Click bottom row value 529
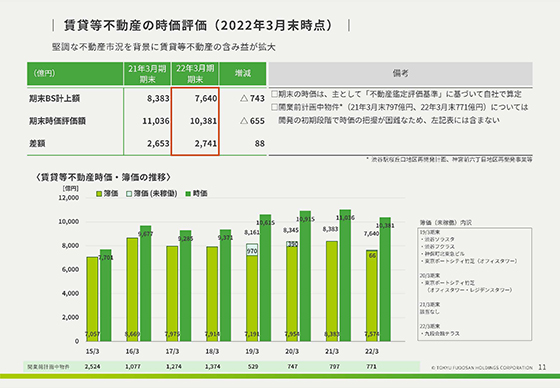The image size is (560, 388). (253, 367)
